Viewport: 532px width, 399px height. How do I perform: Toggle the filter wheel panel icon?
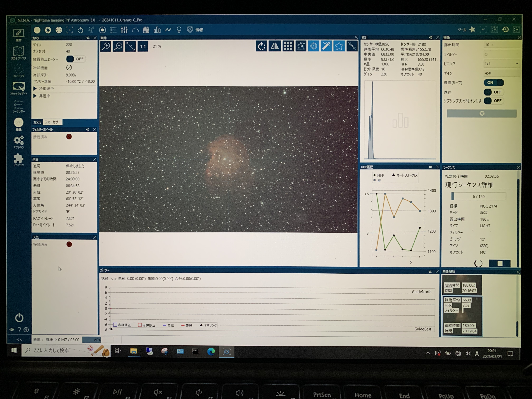point(59,30)
